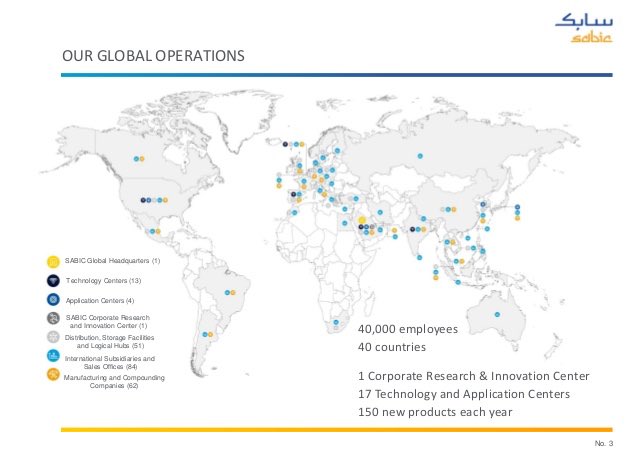The image size is (638, 456).
Task: Click the blue marker in Mexico
Action: 152,231
